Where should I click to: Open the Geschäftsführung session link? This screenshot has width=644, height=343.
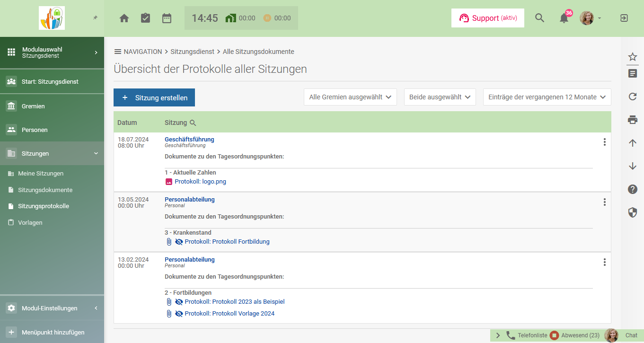tap(189, 140)
